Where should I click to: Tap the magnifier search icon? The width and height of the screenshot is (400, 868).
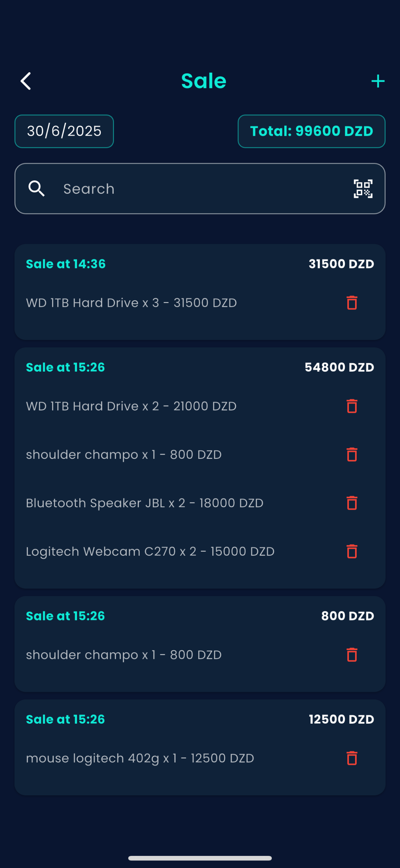[x=36, y=189]
